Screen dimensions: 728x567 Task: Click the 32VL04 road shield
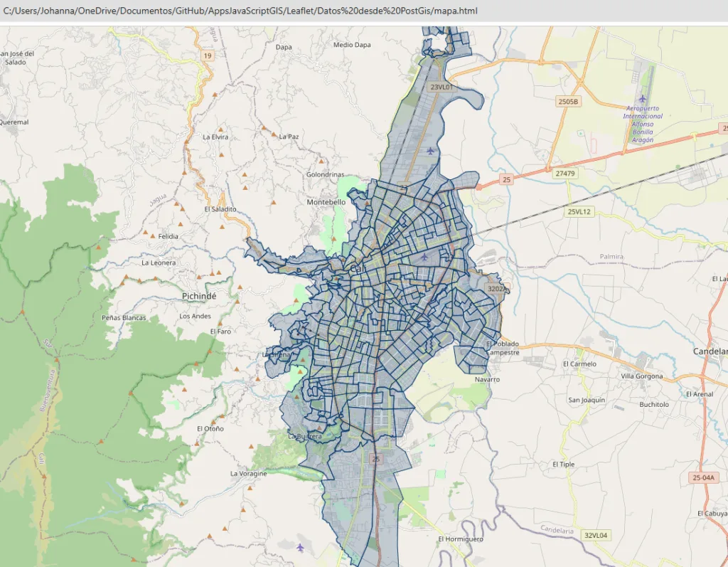596,536
